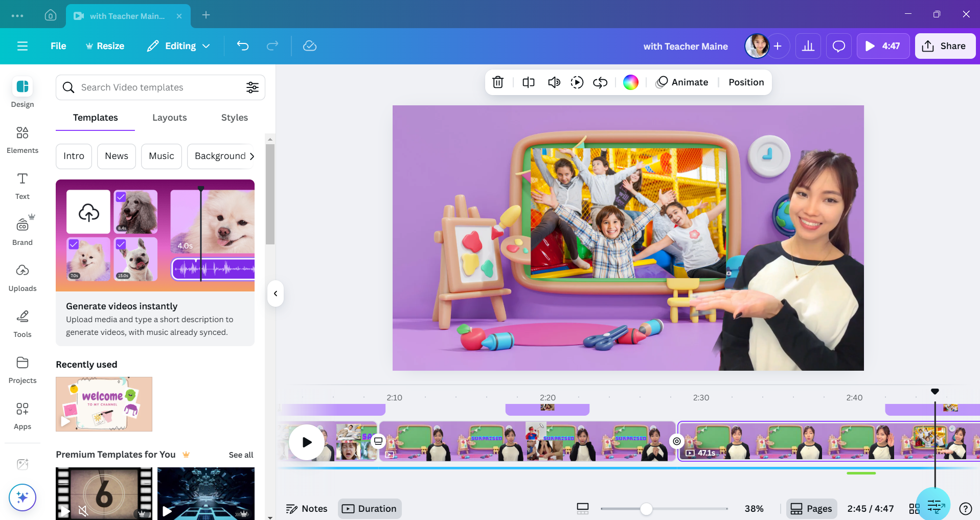980x520 pixels.
Task: Check cloud save status icon
Action: pyautogui.click(x=310, y=46)
